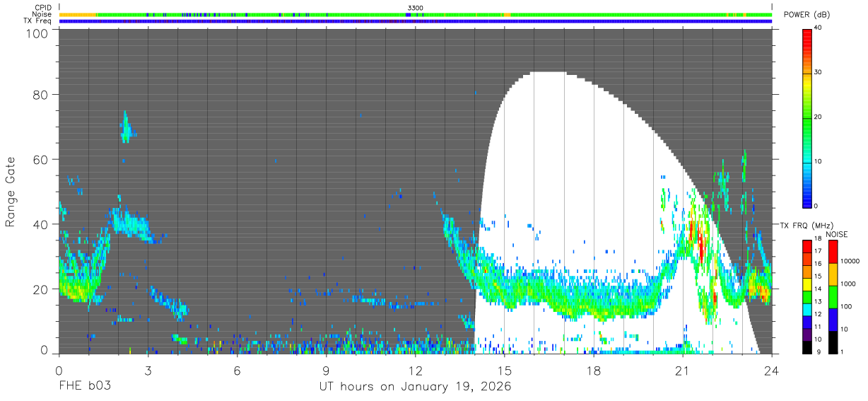Click the range gate tick label "20"

point(41,289)
